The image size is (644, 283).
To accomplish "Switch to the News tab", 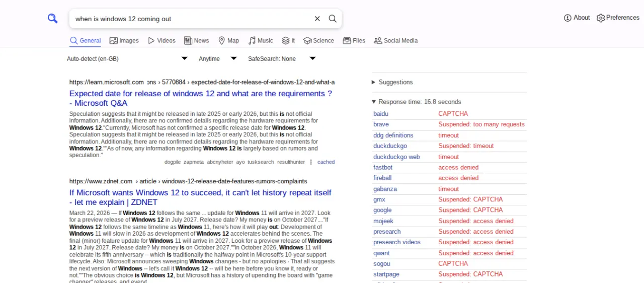I will pos(196,41).
